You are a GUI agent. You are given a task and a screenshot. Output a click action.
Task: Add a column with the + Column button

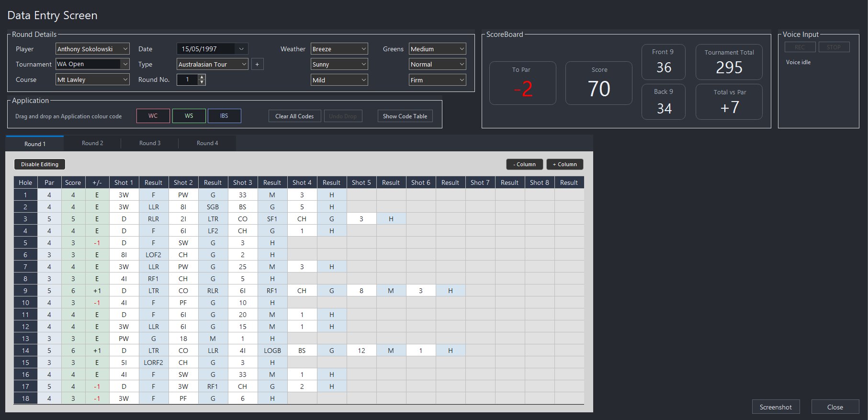tap(565, 164)
